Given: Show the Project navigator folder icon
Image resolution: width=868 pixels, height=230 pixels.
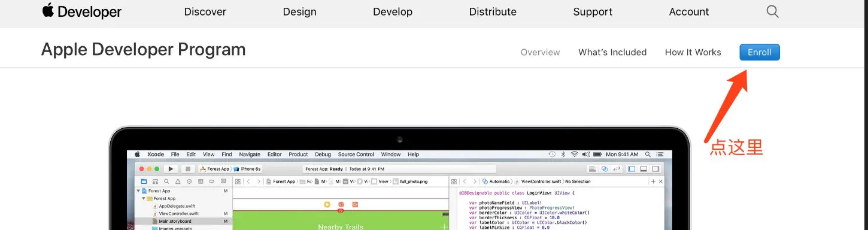Looking at the screenshot, I should point(144,181).
